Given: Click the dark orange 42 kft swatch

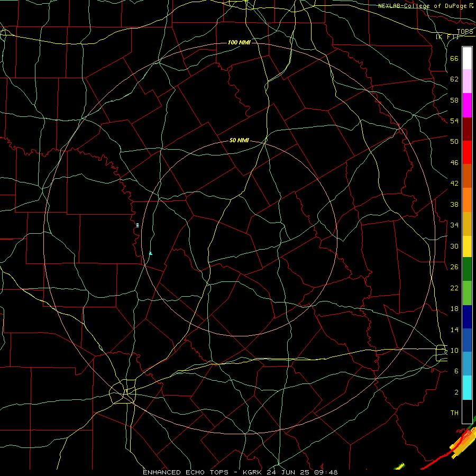Looking at the screenshot, I should coord(467,176).
